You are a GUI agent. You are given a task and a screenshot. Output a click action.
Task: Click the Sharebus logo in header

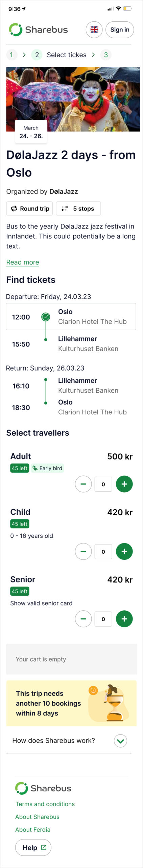tap(38, 29)
